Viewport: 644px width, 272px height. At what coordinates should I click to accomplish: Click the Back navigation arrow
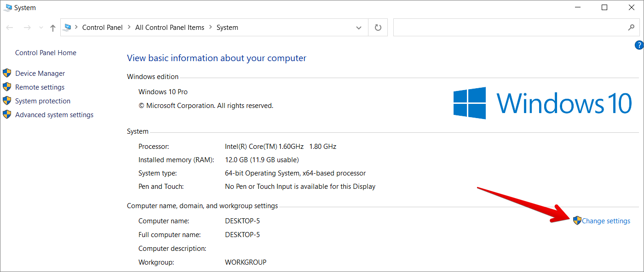tap(10, 28)
